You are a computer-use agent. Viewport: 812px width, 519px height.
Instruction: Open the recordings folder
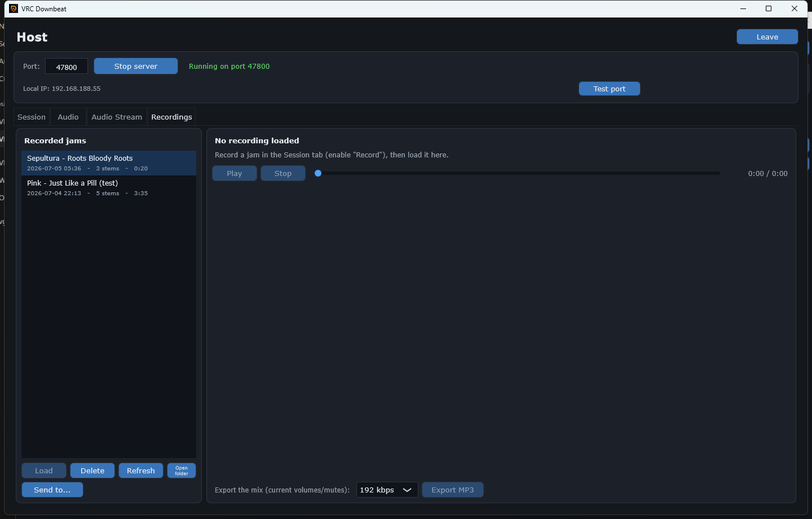182,470
